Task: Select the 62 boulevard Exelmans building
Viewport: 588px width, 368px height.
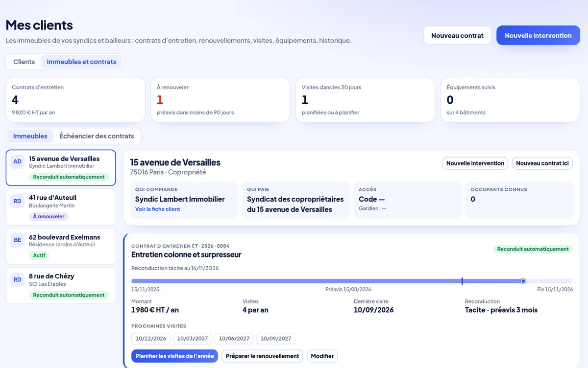Action: pyautogui.click(x=61, y=246)
